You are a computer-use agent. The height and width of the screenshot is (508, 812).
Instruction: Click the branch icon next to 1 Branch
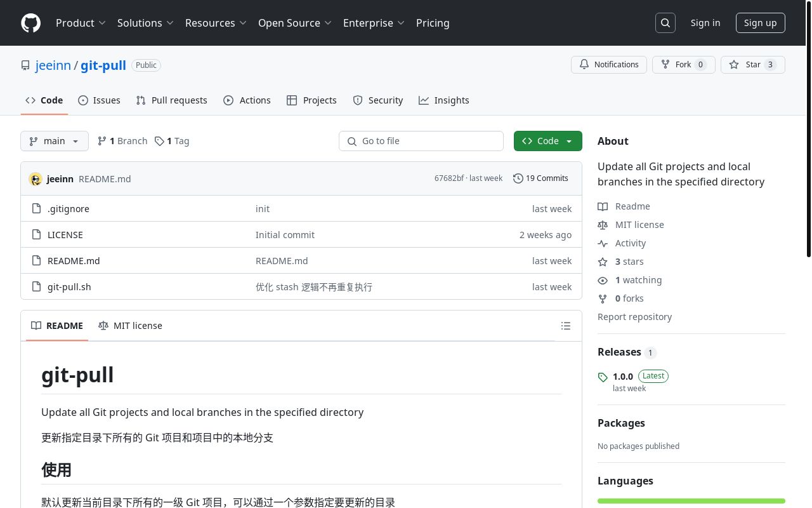101,141
